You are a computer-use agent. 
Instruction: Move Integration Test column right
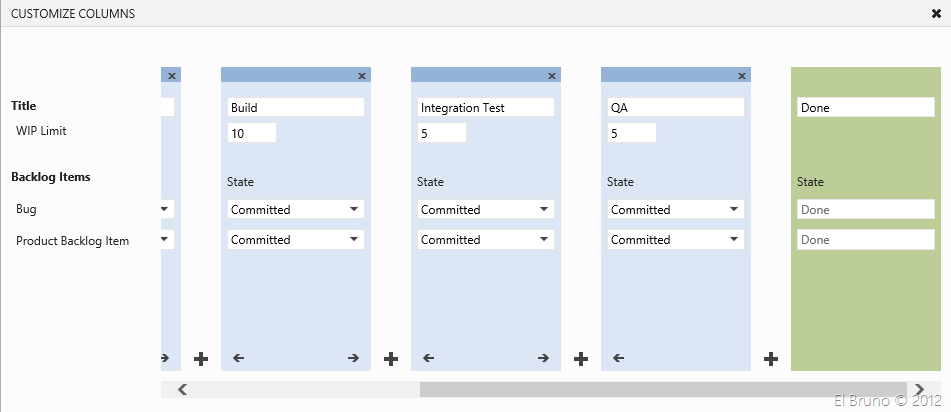tap(543, 358)
